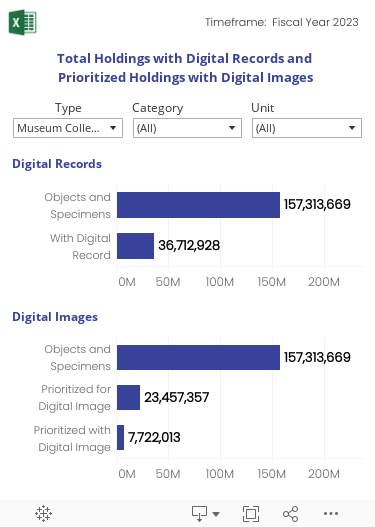This screenshot has width=375, height=527.
Task: Open the Category dropdown set to All
Action: point(188,128)
